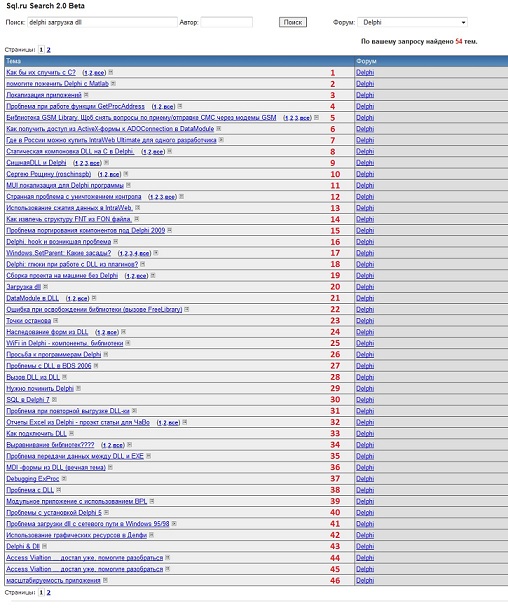
Task: Click the icon at the end of the GetProcAddress topic row
Action: [x=180, y=106]
